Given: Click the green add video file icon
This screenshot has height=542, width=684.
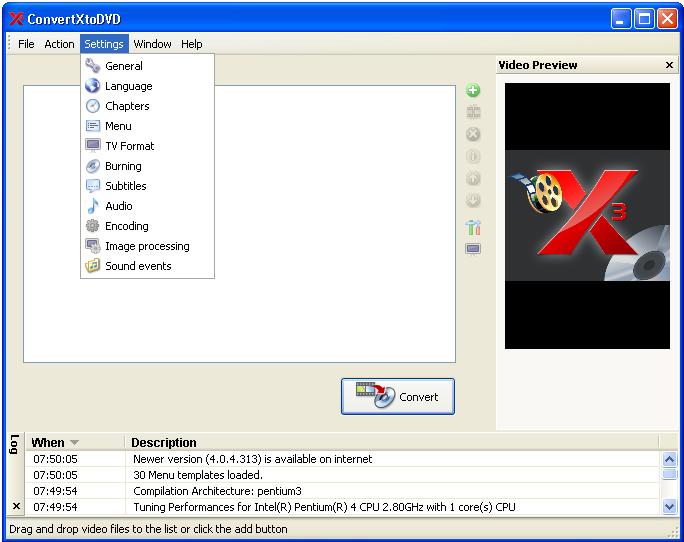Looking at the screenshot, I should (x=473, y=90).
